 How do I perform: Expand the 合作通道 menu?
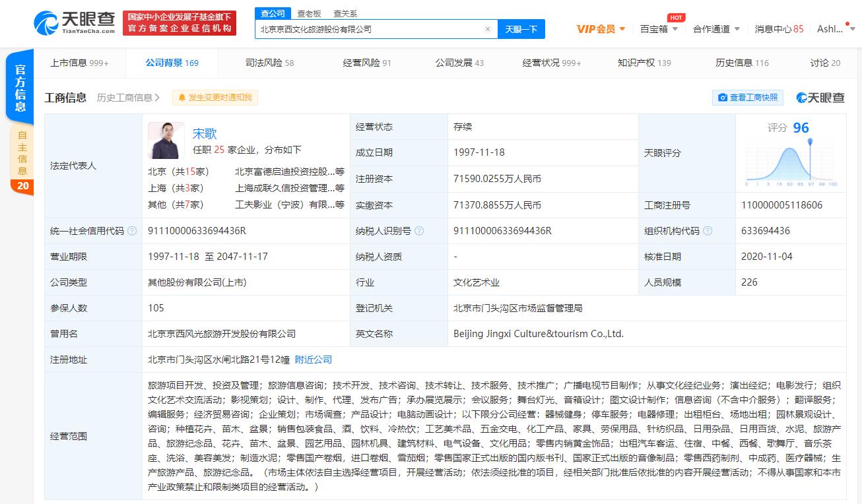pyautogui.click(x=716, y=29)
